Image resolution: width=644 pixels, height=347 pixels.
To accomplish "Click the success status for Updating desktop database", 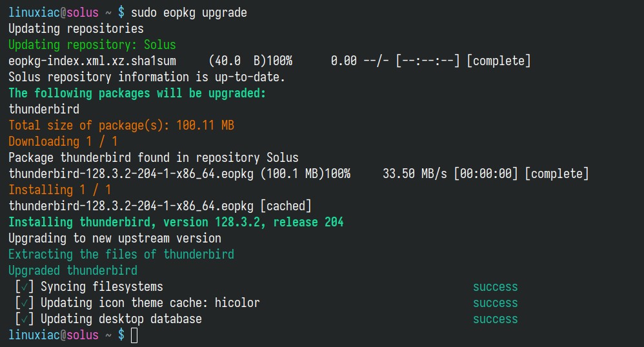I will 496,319.
